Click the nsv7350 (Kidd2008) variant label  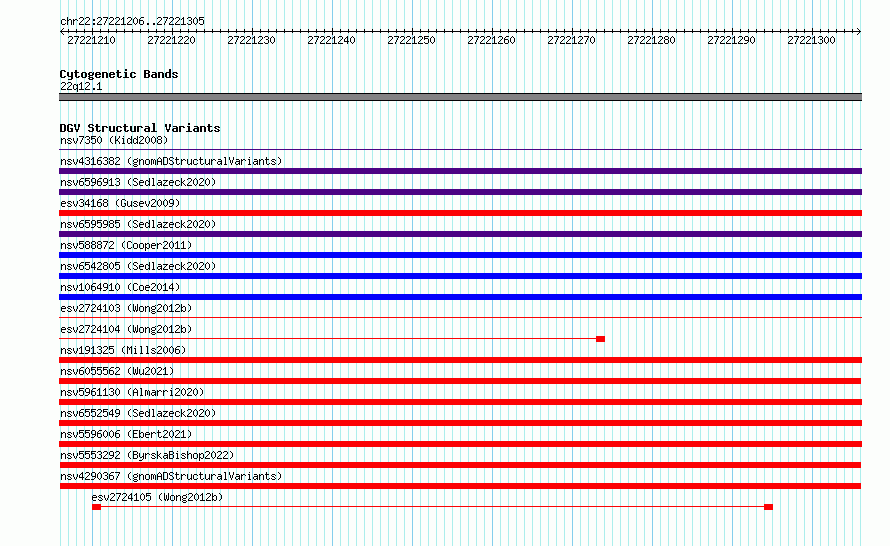click(x=114, y=140)
